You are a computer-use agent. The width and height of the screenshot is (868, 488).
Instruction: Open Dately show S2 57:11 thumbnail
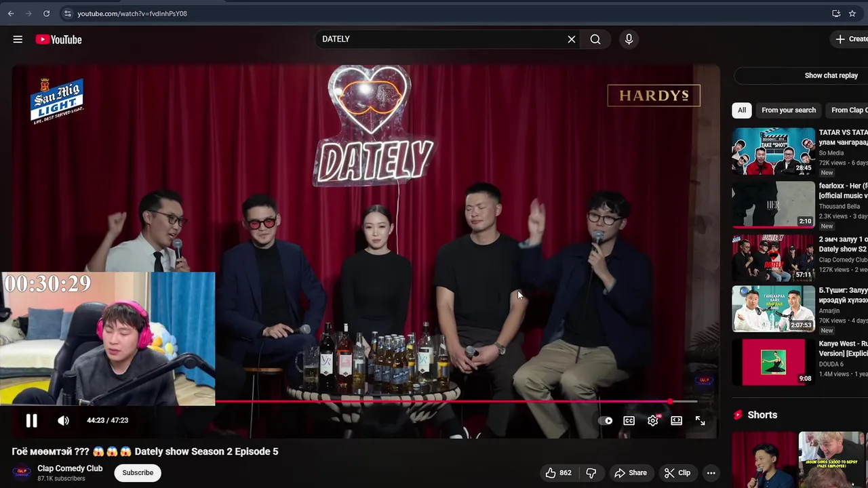(x=773, y=258)
